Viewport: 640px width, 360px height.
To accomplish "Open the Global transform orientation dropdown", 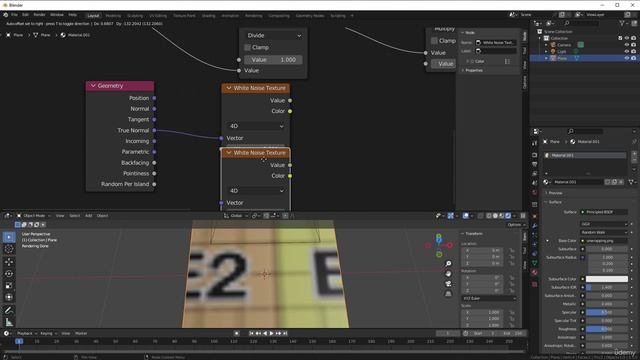I will tap(236, 216).
